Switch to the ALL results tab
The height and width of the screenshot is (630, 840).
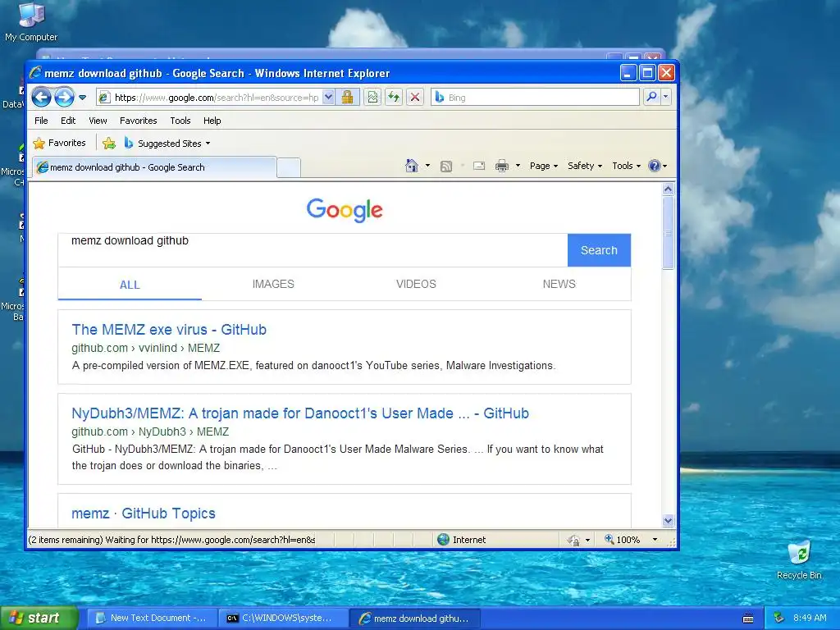point(130,285)
